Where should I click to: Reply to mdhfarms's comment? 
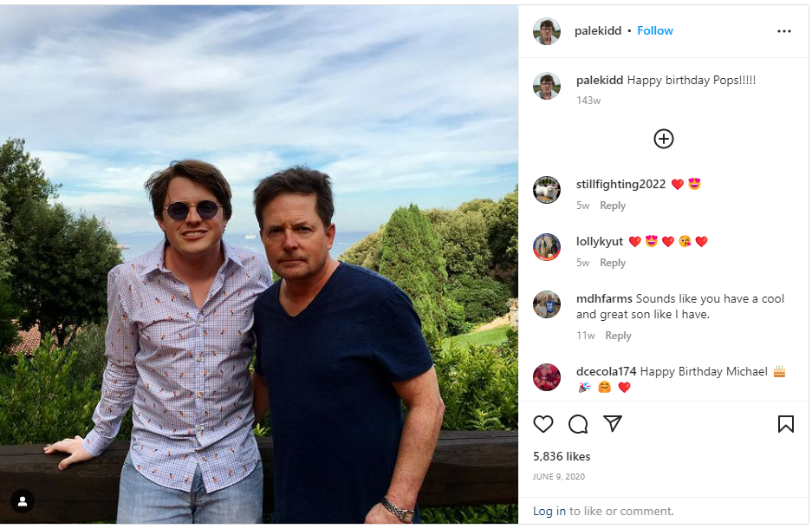pos(618,336)
